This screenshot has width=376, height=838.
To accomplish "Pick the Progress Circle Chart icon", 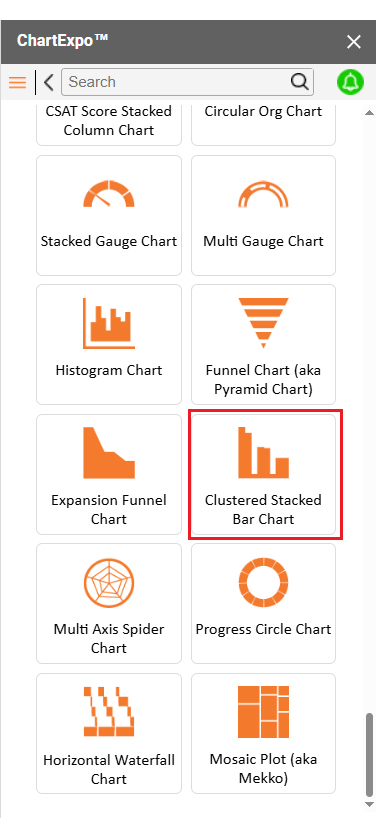I will click(x=263, y=583).
